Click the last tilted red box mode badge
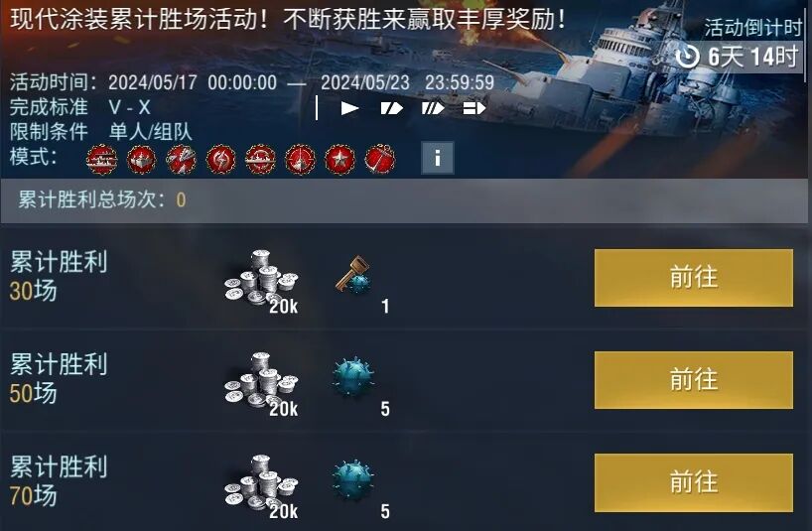 click(x=379, y=160)
